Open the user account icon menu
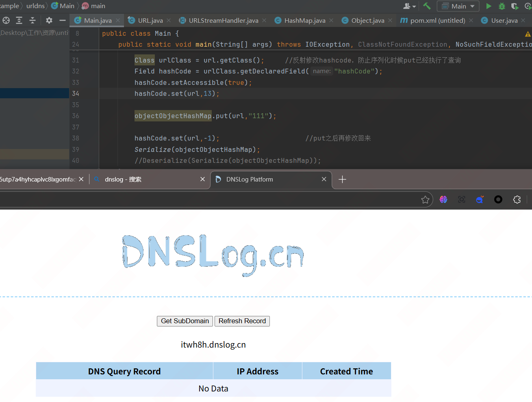532x402 pixels. pyautogui.click(x=409, y=6)
